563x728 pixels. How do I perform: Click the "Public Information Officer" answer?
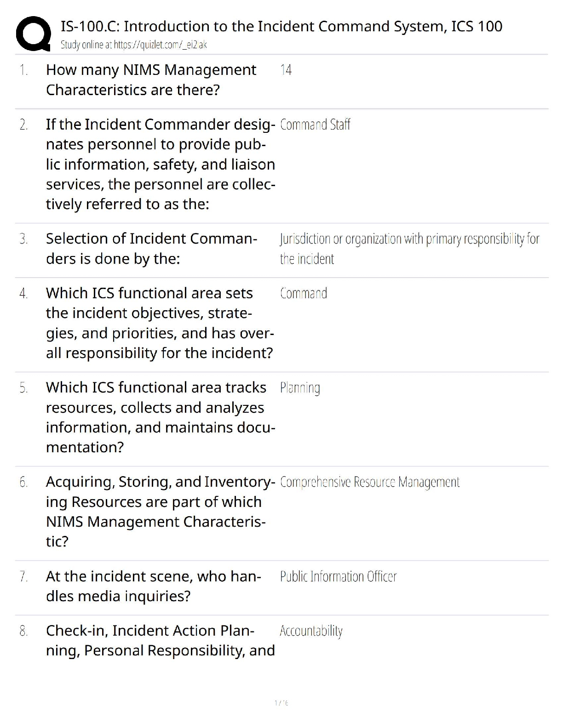coord(338,576)
